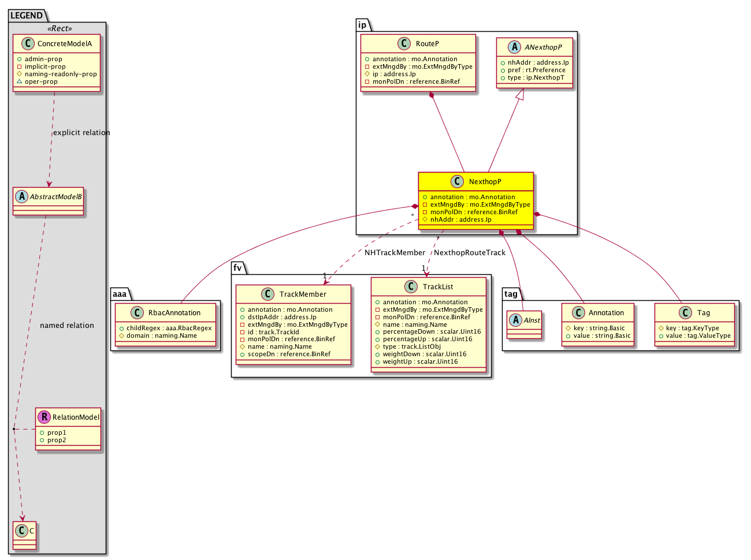Select the C icon in NexthopP header
This screenshot has width=751, height=560.
pos(458,181)
